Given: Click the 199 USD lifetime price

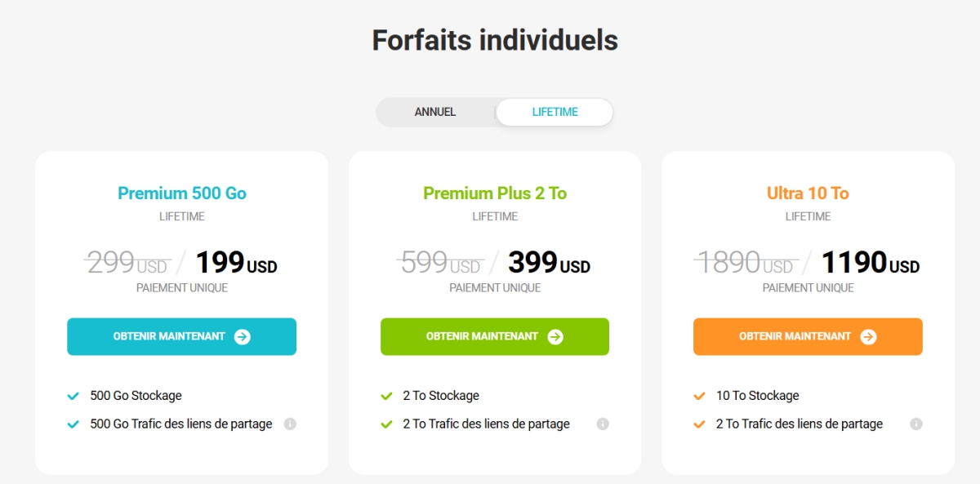Looking at the screenshot, I should point(236,263).
